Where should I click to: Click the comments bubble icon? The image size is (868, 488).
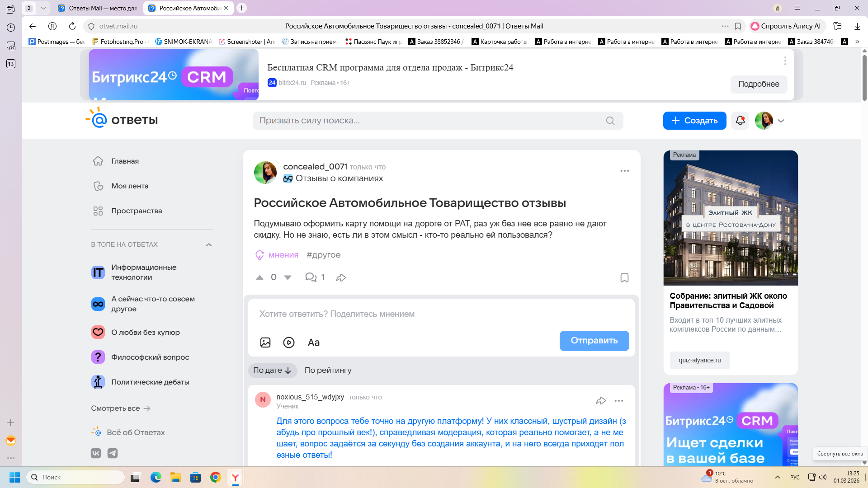click(311, 277)
